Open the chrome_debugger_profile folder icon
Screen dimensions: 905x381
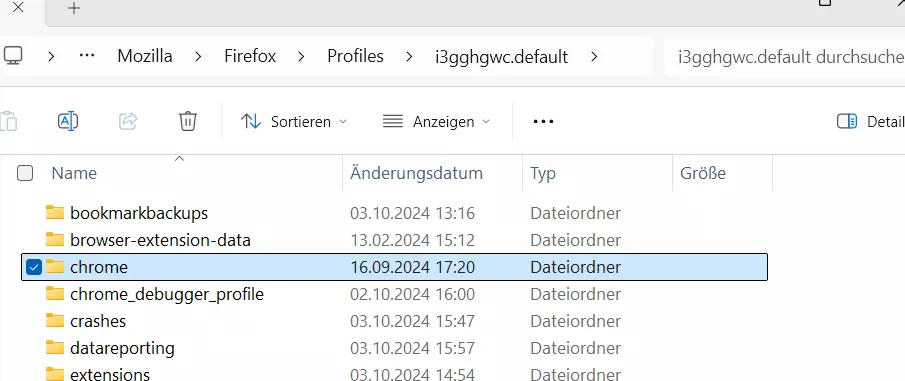pos(55,294)
